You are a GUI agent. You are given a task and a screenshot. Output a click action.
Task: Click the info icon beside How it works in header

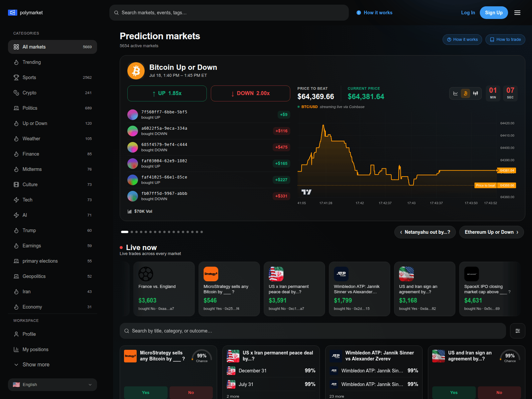(359, 13)
